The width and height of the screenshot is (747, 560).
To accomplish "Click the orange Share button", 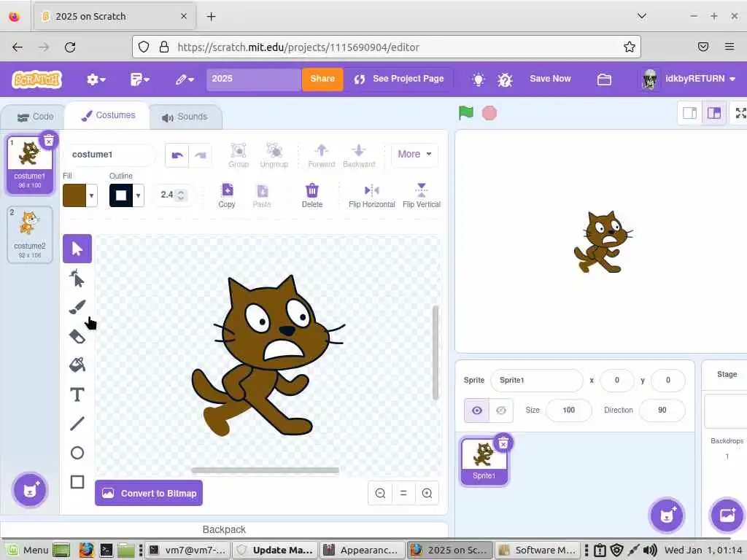I will [322, 79].
